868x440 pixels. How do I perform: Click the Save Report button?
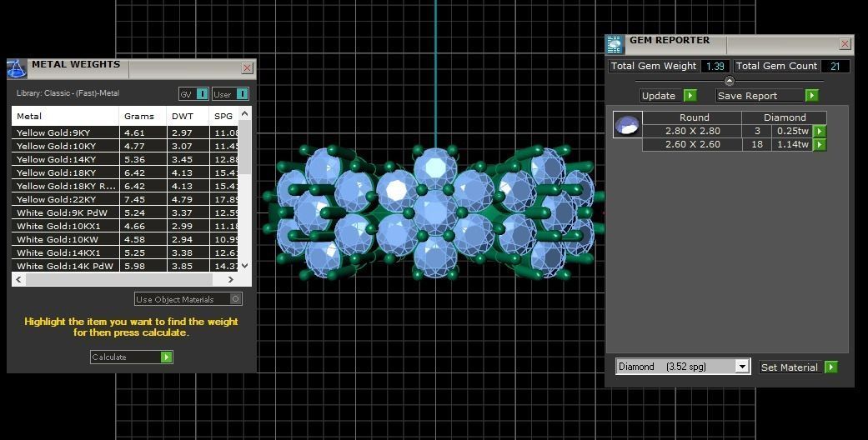click(x=767, y=95)
